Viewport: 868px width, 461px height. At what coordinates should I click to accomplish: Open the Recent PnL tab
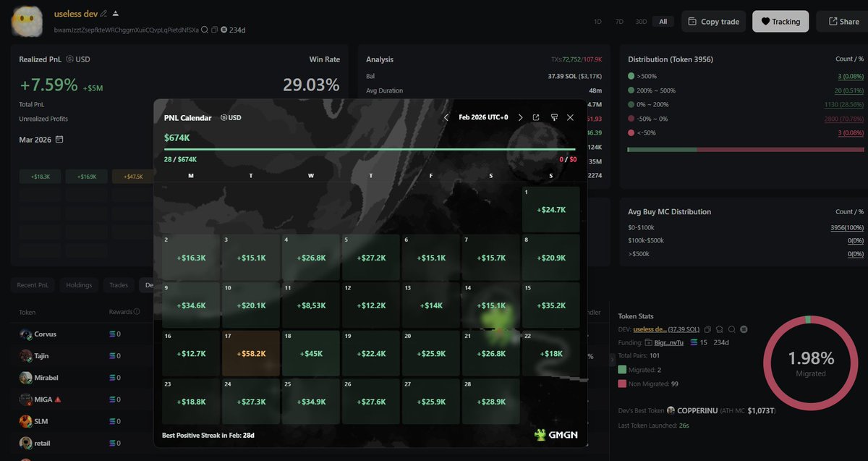(34, 285)
